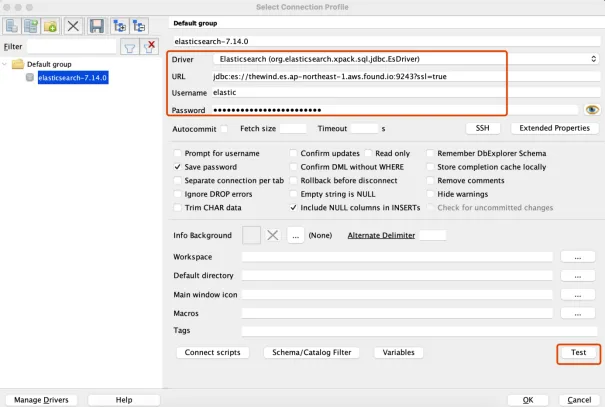
Task: Enable Remove comments option
Action: [430, 180]
